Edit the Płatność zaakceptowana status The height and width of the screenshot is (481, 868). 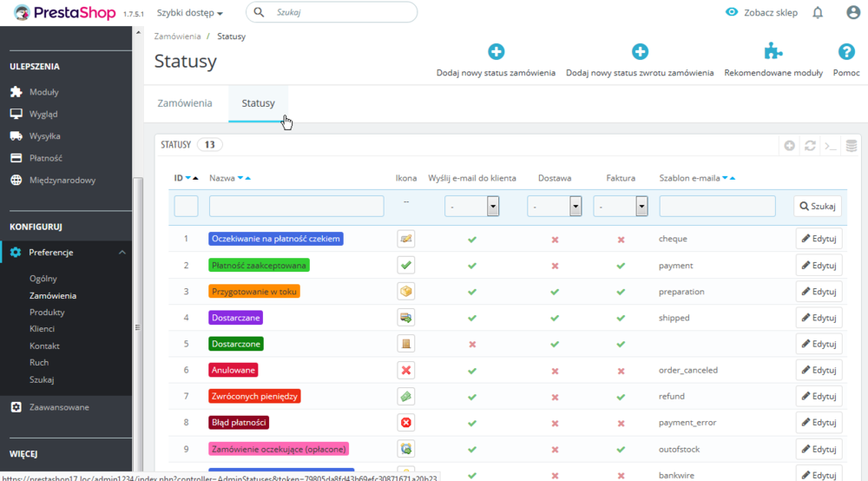coord(819,265)
